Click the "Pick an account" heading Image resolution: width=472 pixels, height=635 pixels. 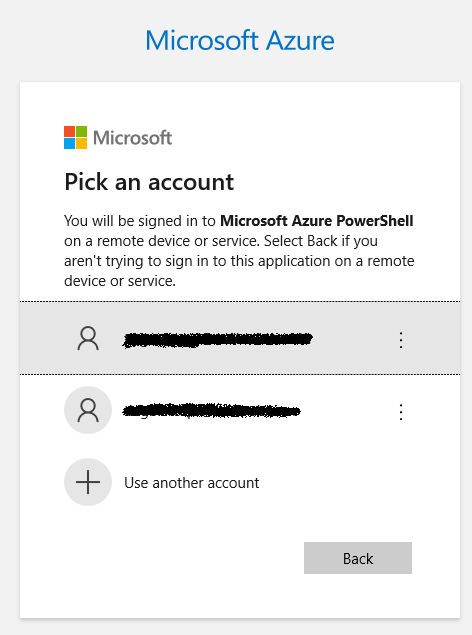(149, 182)
